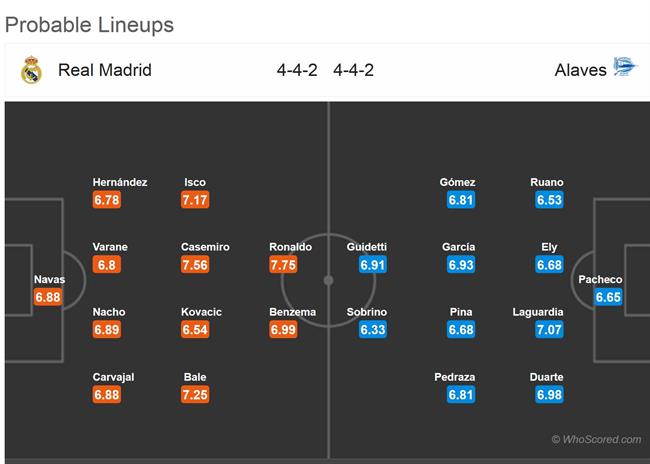Click Bale's 7.25 rating badge
The image size is (650, 464).
195,394
